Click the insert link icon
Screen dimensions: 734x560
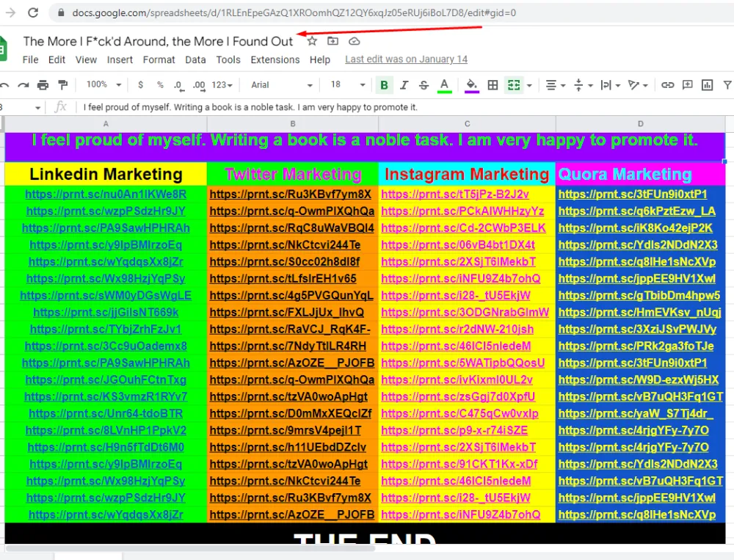pos(667,85)
